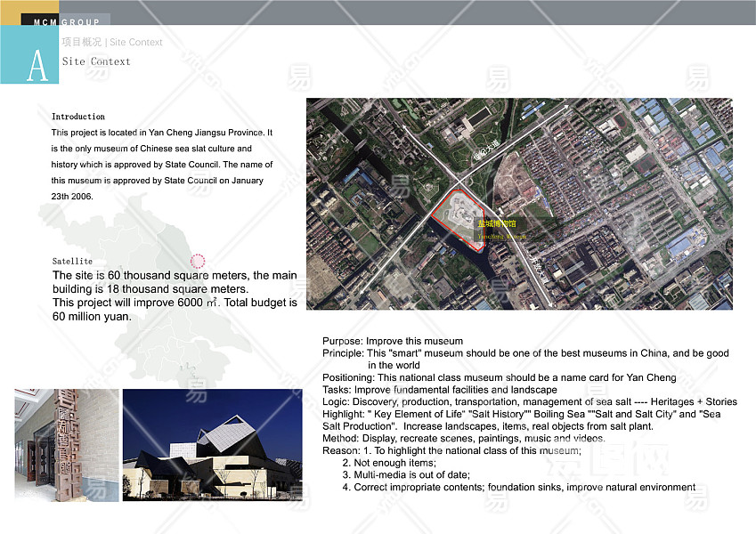Click the 项目概况 | Site Context heading
The width and height of the screenshot is (756, 534).
click(112, 42)
